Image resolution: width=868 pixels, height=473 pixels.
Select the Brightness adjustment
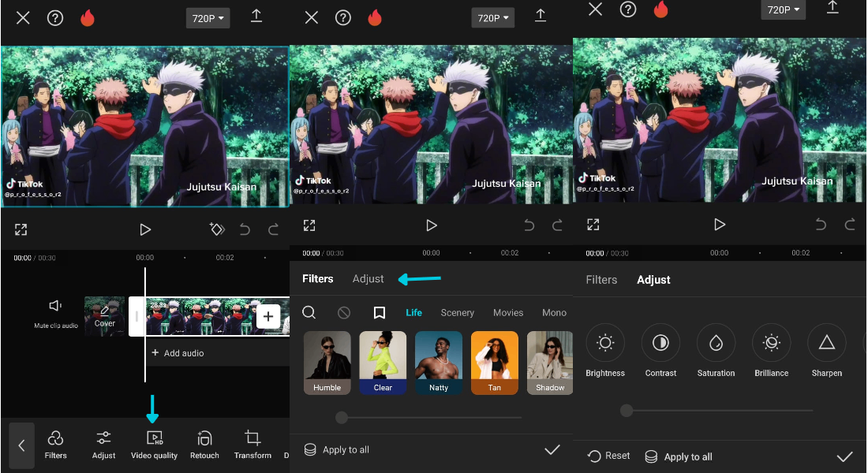pyautogui.click(x=605, y=351)
